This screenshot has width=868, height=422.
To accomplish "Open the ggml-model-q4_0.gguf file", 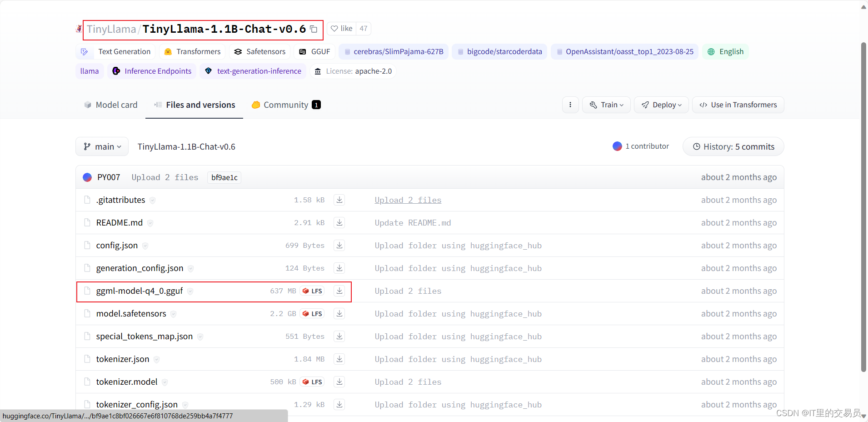I will tap(140, 291).
